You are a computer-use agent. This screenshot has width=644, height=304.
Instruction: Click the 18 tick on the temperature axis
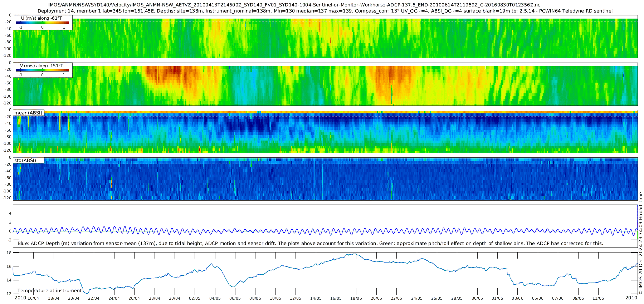pyautogui.click(x=9, y=253)
